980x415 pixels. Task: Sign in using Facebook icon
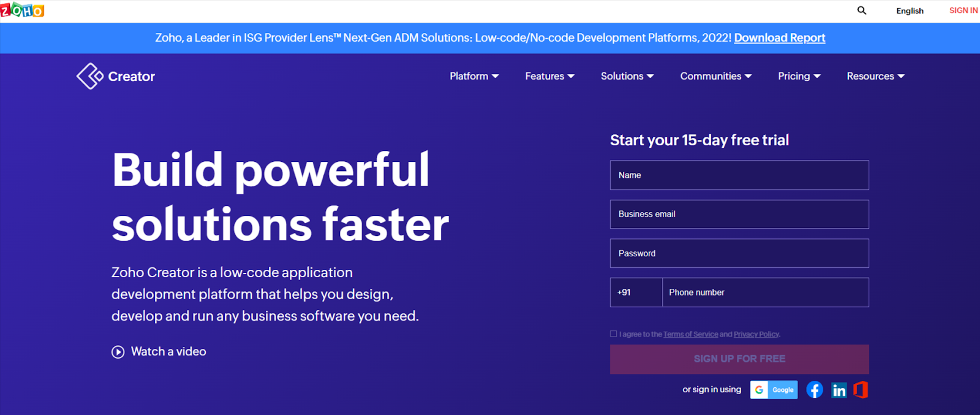pos(815,390)
